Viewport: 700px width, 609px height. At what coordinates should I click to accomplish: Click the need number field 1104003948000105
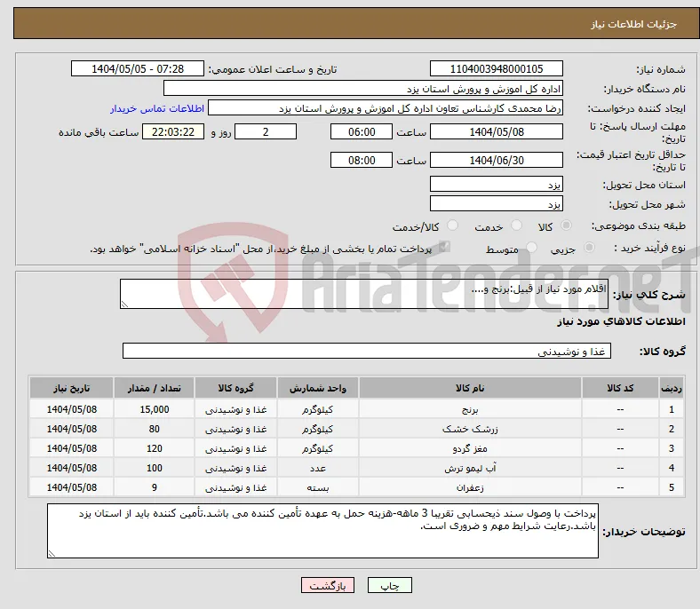click(496, 68)
